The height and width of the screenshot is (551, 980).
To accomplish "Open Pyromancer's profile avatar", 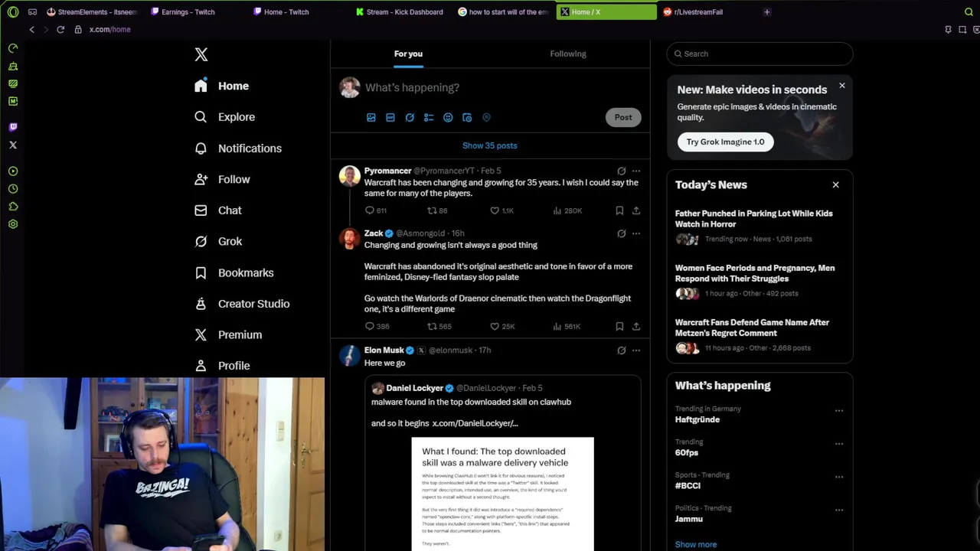I will (x=350, y=176).
